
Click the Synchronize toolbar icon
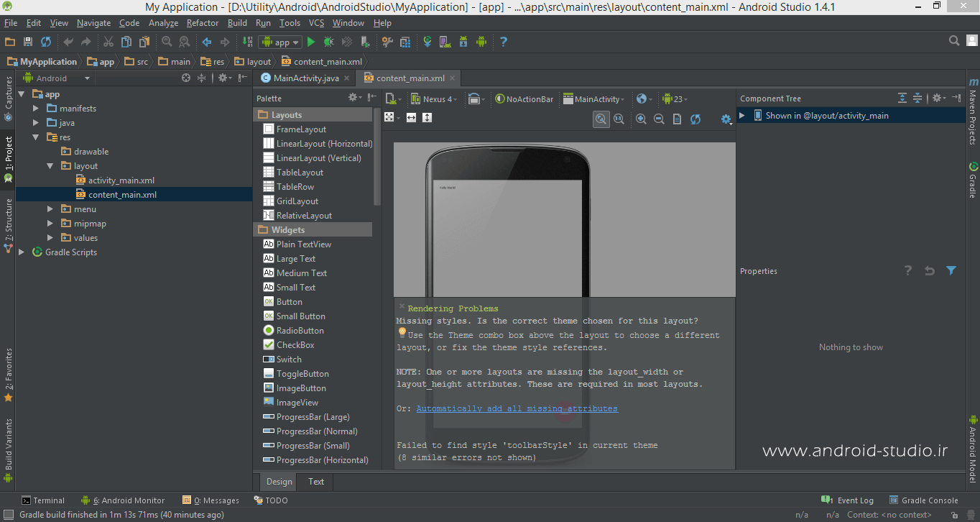46,42
